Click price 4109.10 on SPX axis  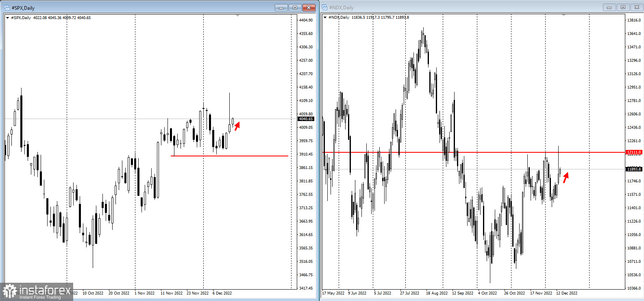(306, 101)
